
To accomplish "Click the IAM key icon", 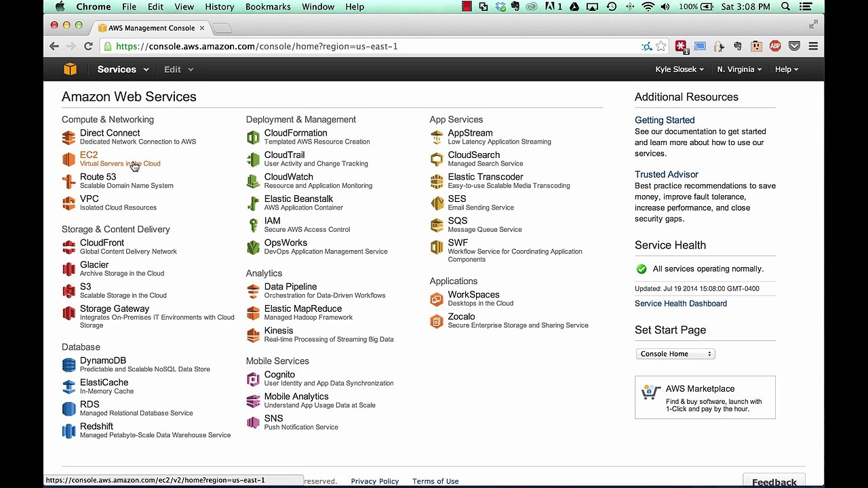I will coord(253,225).
